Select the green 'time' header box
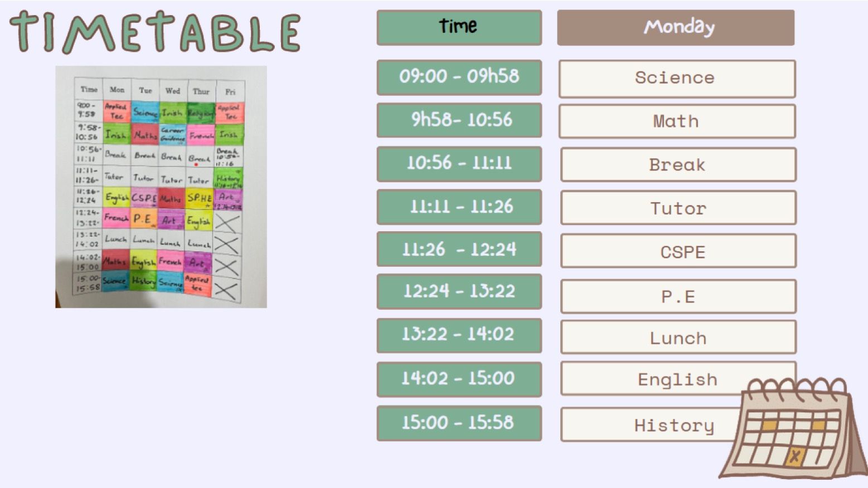The width and height of the screenshot is (868, 488). click(459, 27)
